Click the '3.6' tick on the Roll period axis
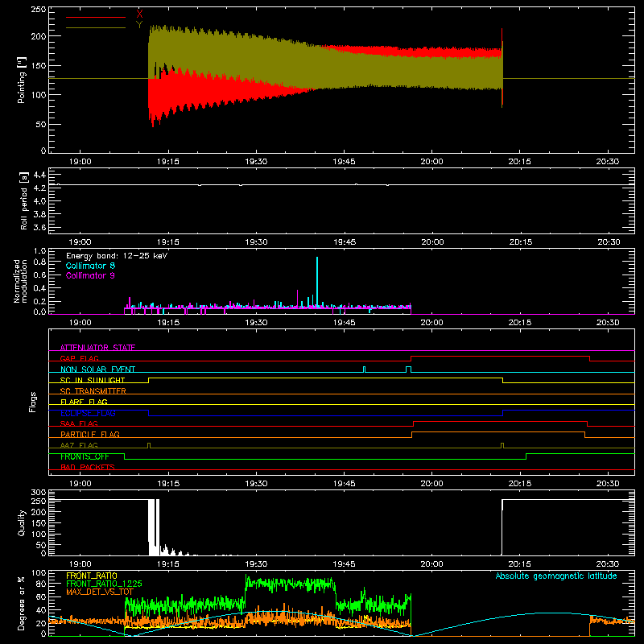Viewport: 644px width, 644px height. coord(39,227)
